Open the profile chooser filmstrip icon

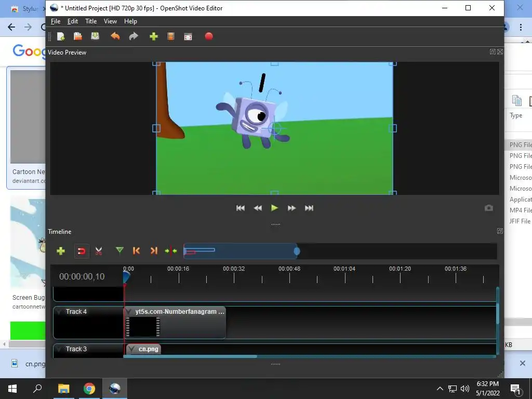171,36
